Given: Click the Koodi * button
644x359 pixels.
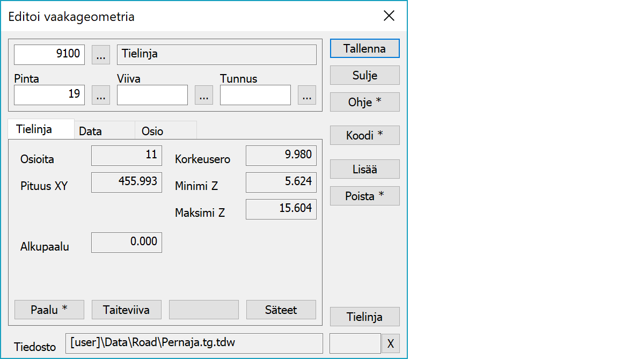Looking at the screenshot, I should (364, 136).
